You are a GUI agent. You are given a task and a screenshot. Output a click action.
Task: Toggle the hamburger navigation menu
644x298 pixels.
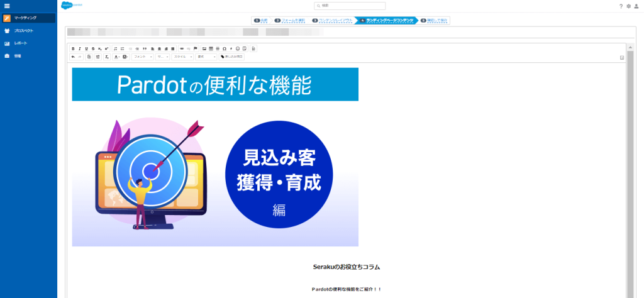tap(6, 6)
